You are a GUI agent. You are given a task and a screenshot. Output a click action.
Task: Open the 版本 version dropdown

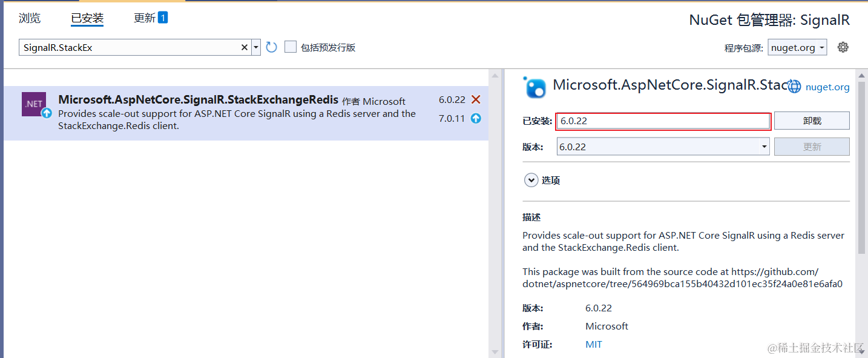[x=764, y=146]
